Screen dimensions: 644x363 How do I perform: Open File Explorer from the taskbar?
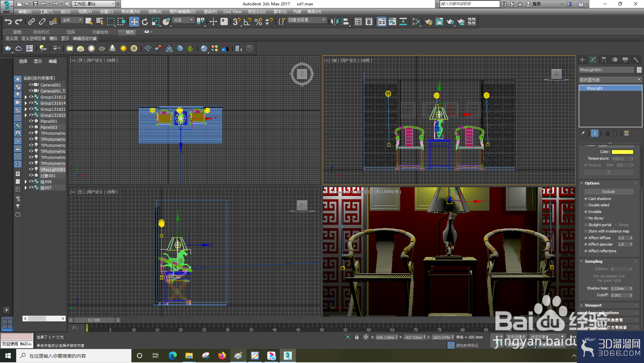click(x=189, y=356)
